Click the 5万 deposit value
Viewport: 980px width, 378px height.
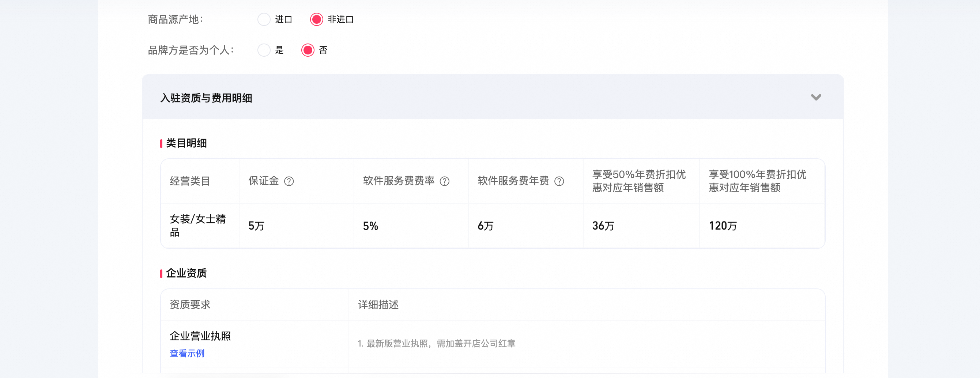[x=256, y=226]
